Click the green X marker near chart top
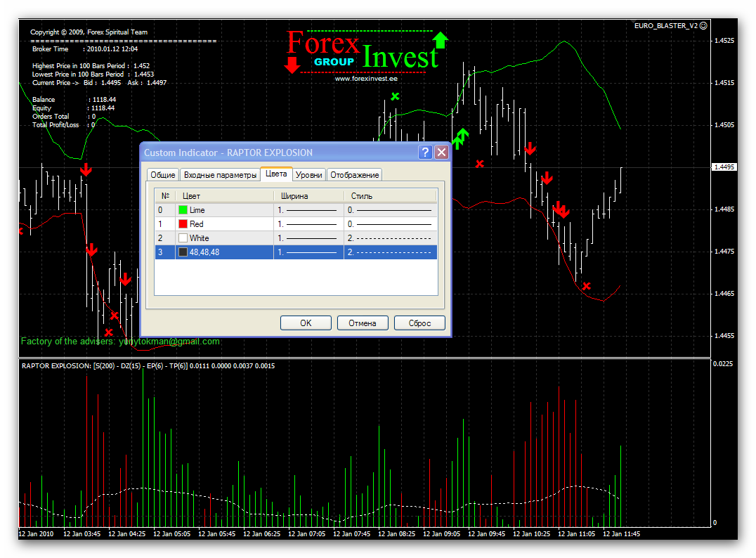This screenshot has width=756, height=558. pos(395,96)
